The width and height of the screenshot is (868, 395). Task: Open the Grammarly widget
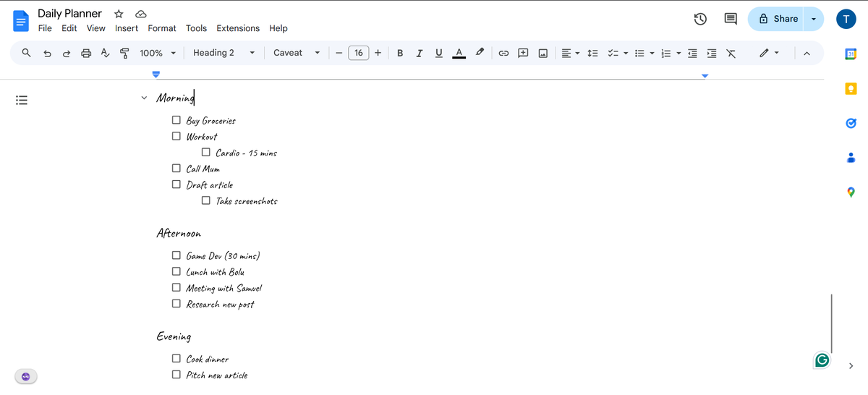(822, 360)
